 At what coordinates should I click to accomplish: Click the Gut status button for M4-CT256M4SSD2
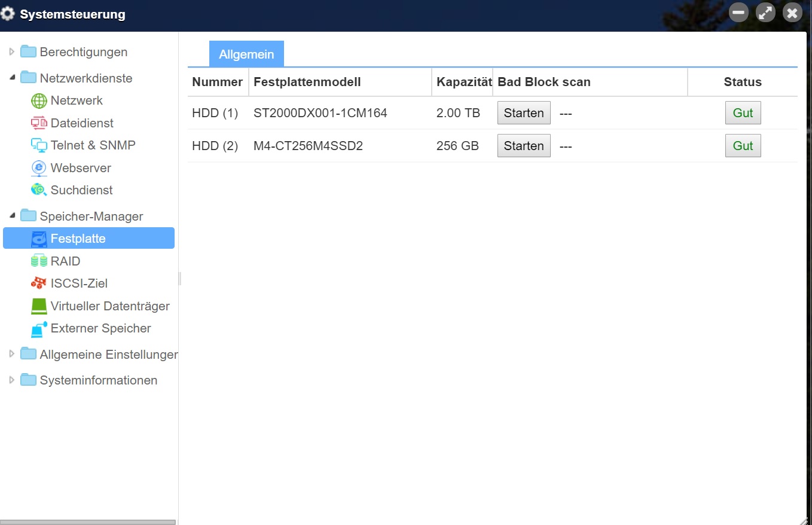coord(743,146)
